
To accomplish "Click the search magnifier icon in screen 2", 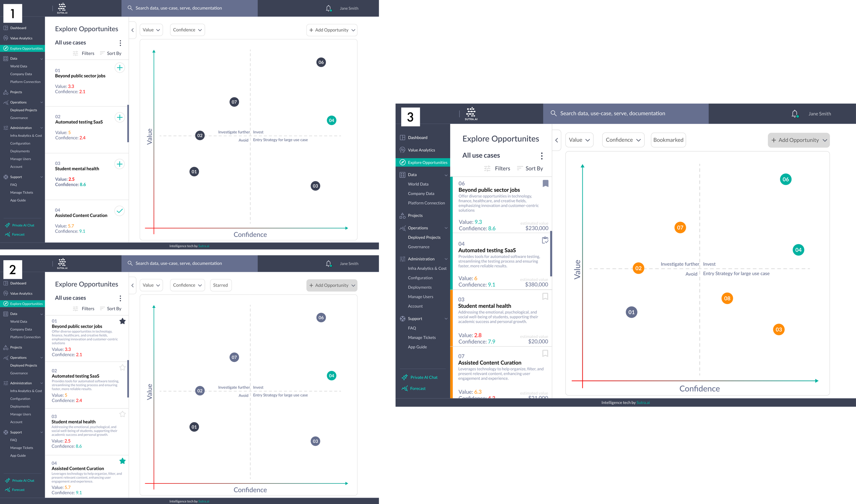I will pos(130,263).
